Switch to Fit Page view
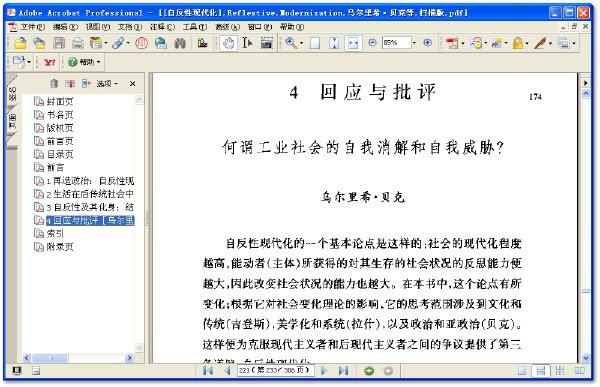Screen dimensions: 600x387 point(334,43)
